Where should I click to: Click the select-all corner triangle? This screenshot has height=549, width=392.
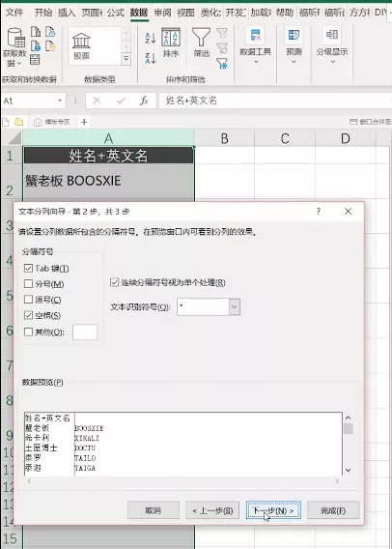click(14, 138)
